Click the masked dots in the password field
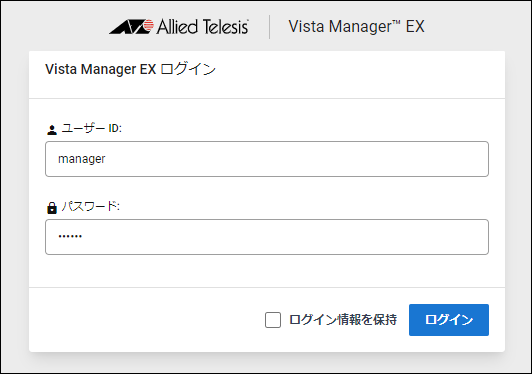The image size is (532, 374). [70, 236]
